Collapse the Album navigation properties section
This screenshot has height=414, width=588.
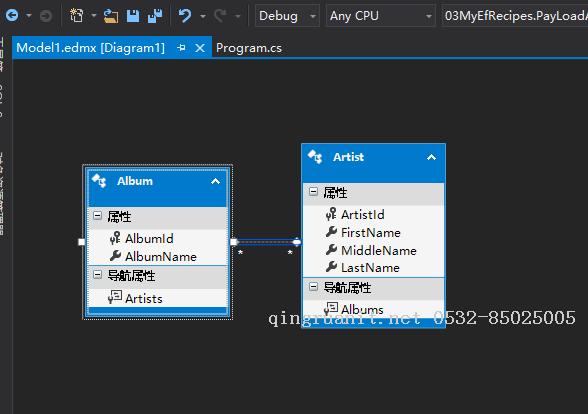tap(98, 275)
